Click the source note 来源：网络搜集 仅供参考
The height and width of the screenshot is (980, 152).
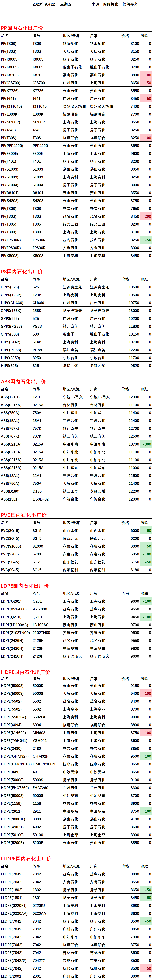click(114, 4)
